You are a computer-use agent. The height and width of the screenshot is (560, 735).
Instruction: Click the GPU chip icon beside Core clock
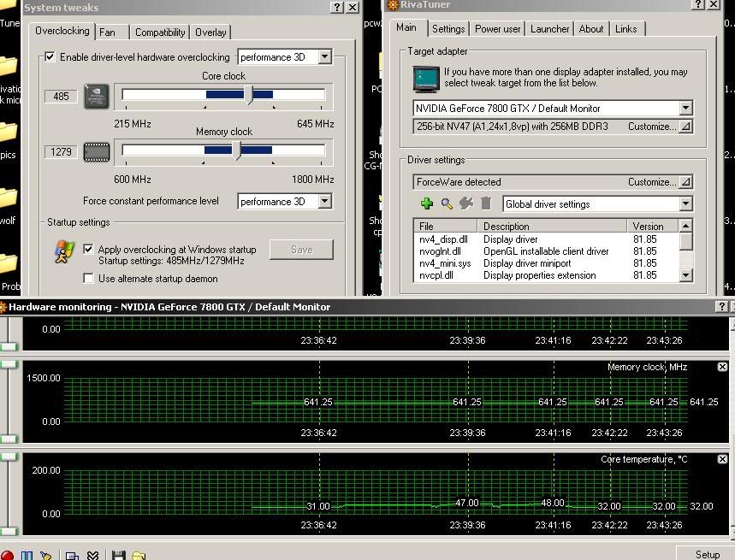tap(97, 96)
